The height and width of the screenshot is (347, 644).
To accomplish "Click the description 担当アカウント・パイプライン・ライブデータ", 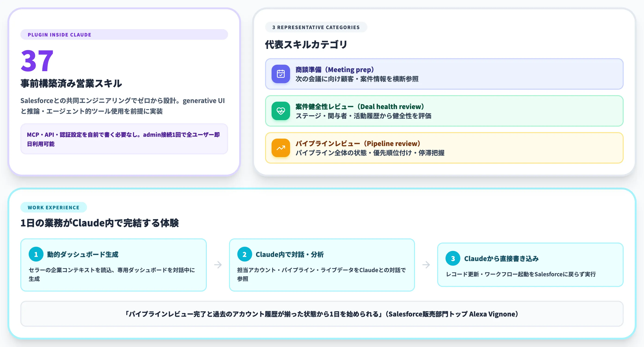I will pos(321,274).
